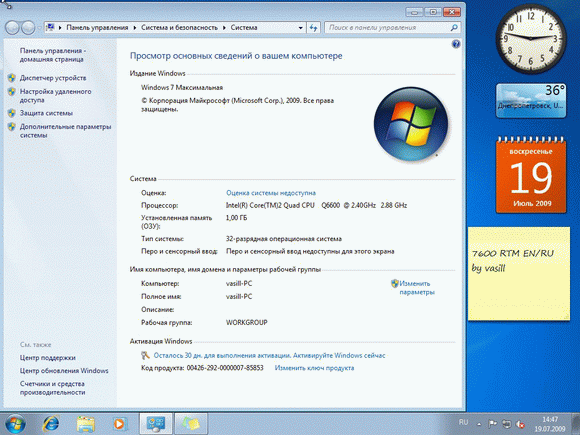Maximize the System window
This screenshot has height=435, width=580.
(x=433, y=12)
